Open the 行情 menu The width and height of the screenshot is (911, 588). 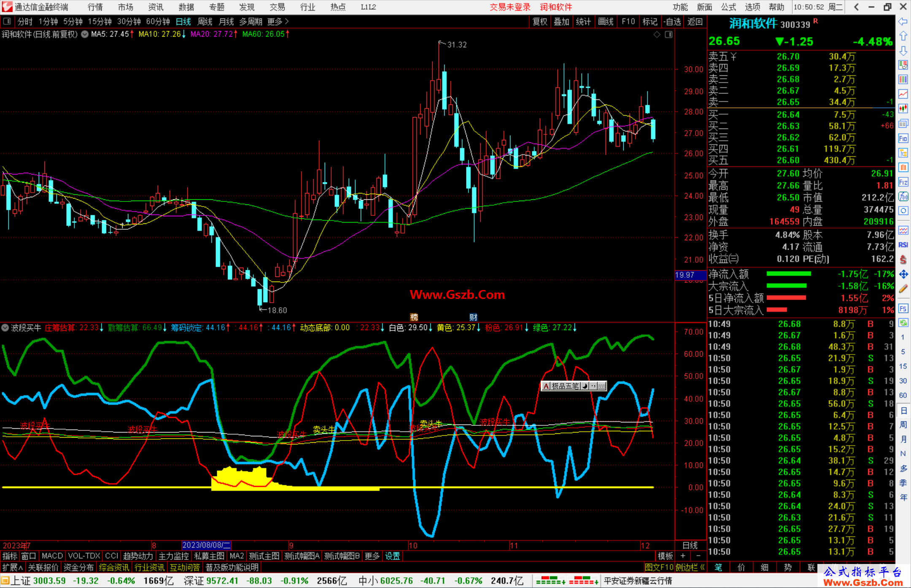pos(95,7)
